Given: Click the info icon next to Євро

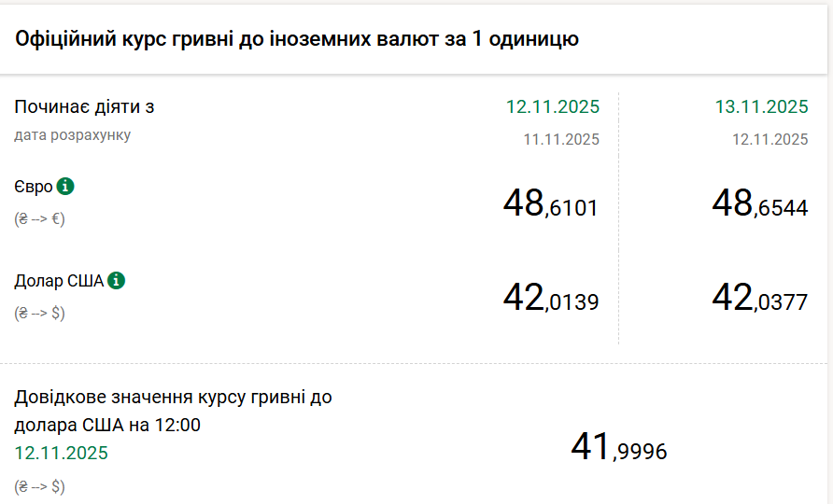Looking at the screenshot, I should (65, 187).
